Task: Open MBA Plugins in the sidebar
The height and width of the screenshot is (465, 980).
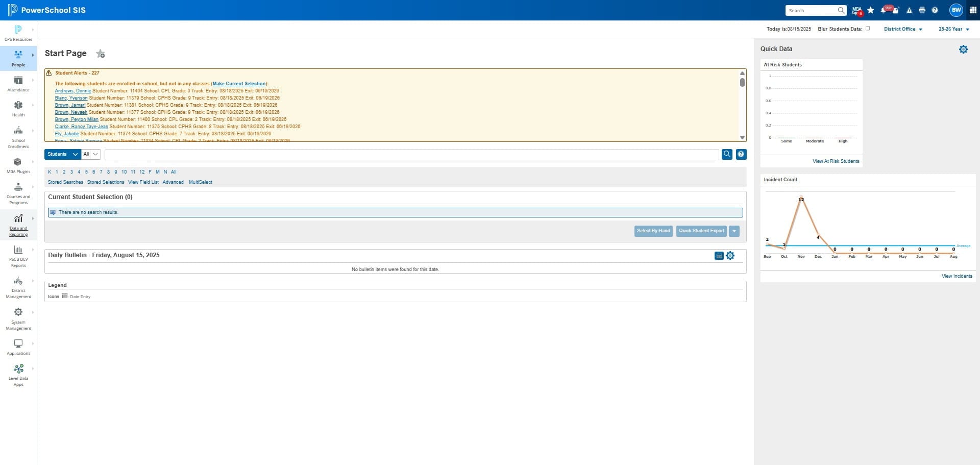Action: point(18,165)
